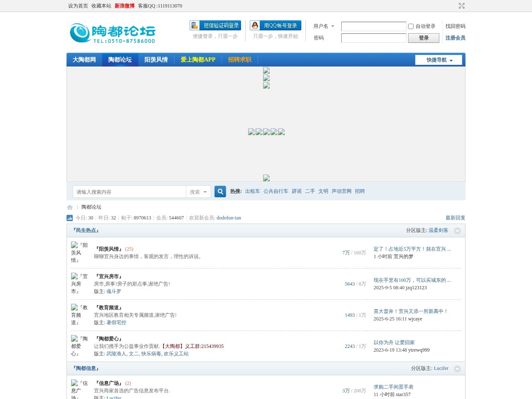This screenshot has width=532, height=399.
Task: Click moderator link 温柔剑客
Action: 438,230
